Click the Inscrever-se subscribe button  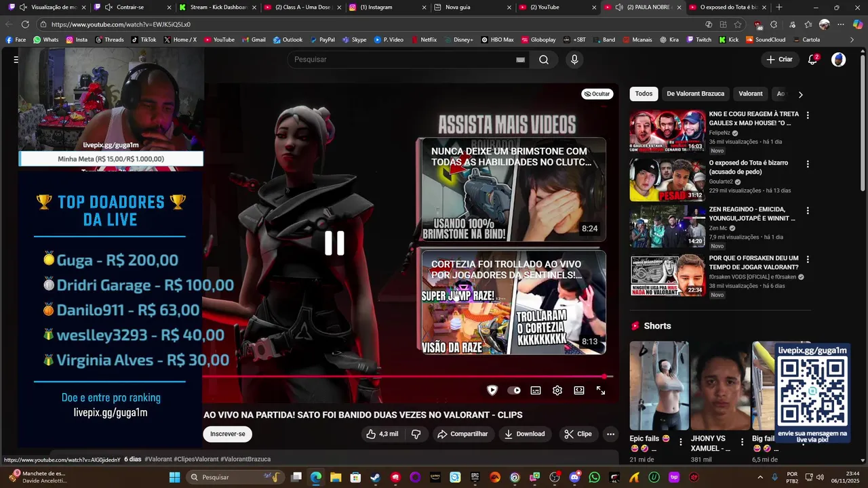(227, 434)
